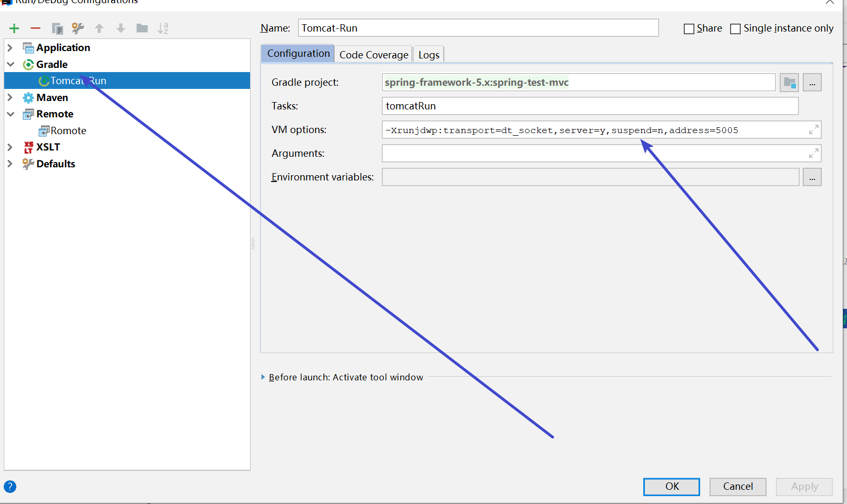The image size is (847, 504).
Task: Edit environment variables with ellipsis button
Action: (812, 177)
